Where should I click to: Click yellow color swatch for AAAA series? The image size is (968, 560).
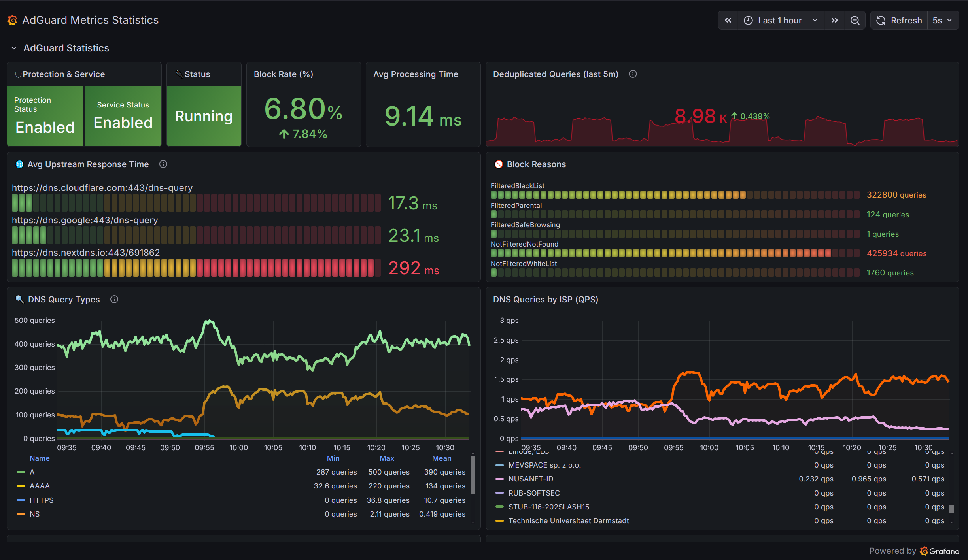pos(21,486)
